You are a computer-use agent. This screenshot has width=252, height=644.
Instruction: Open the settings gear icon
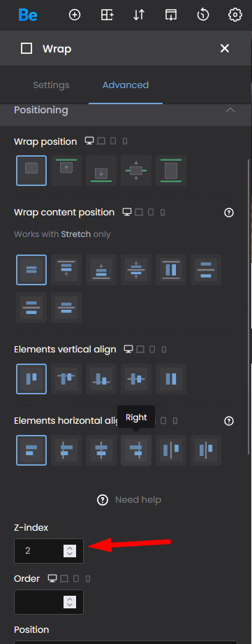[x=235, y=15]
